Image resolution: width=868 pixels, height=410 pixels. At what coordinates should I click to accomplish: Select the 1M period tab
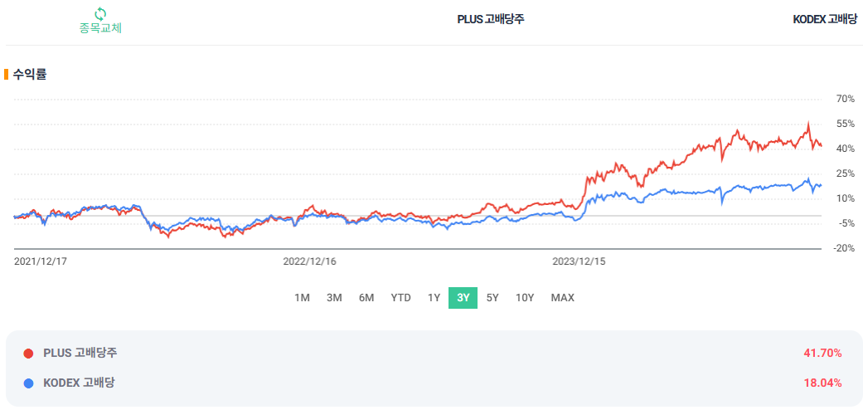(x=302, y=297)
